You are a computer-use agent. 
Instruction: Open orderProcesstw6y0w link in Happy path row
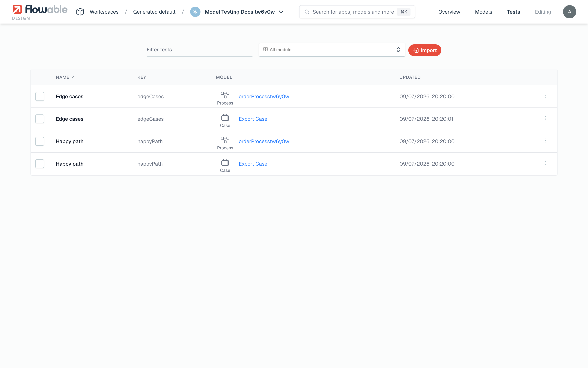point(264,141)
